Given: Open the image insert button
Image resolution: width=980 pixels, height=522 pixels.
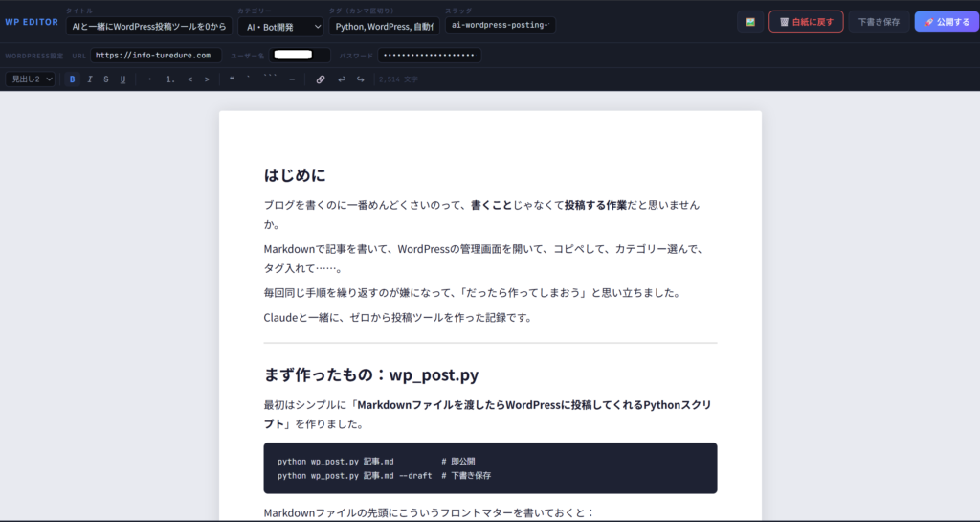Looking at the screenshot, I should (750, 21).
